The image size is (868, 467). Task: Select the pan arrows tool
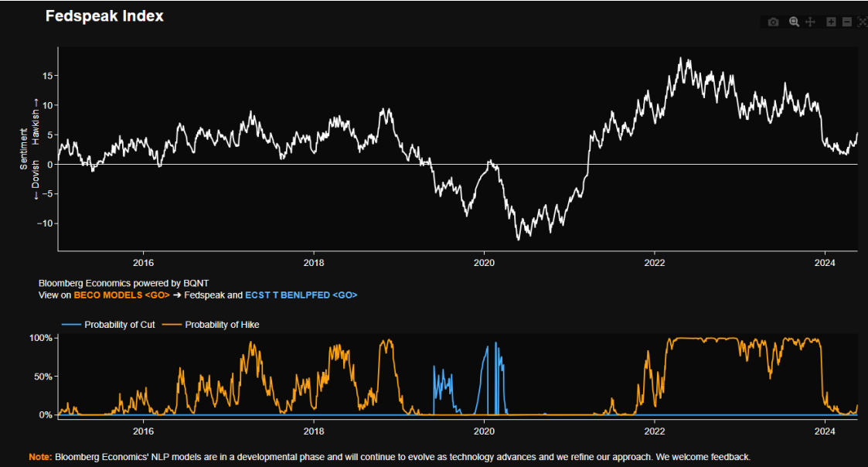click(810, 22)
